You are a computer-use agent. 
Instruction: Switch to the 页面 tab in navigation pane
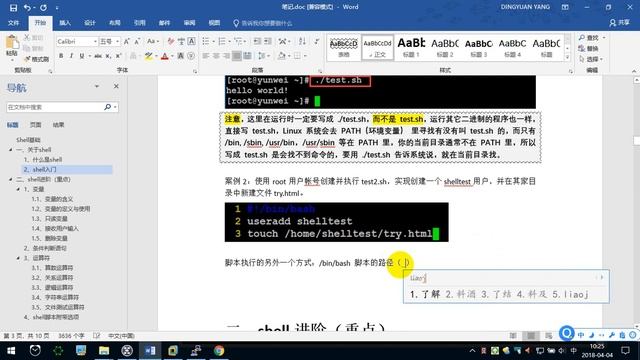pyautogui.click(x=36, y=125)
